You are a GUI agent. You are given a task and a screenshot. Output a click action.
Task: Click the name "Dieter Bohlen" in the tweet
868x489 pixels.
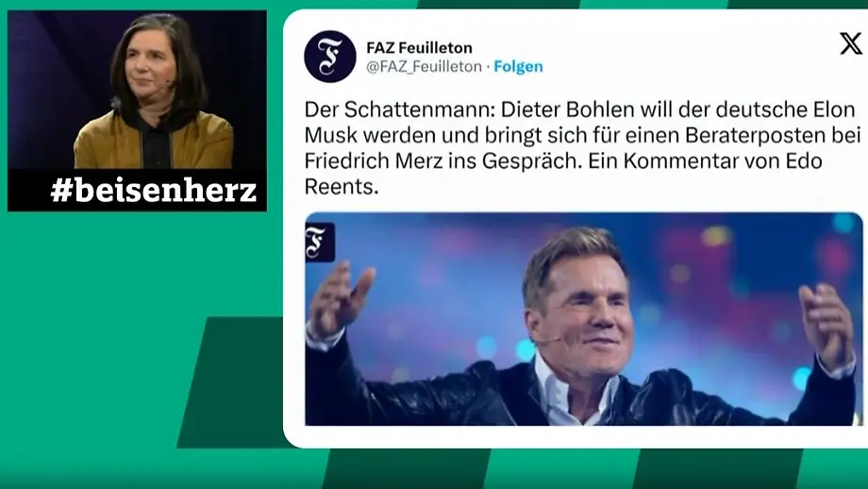tap(567, 110)
